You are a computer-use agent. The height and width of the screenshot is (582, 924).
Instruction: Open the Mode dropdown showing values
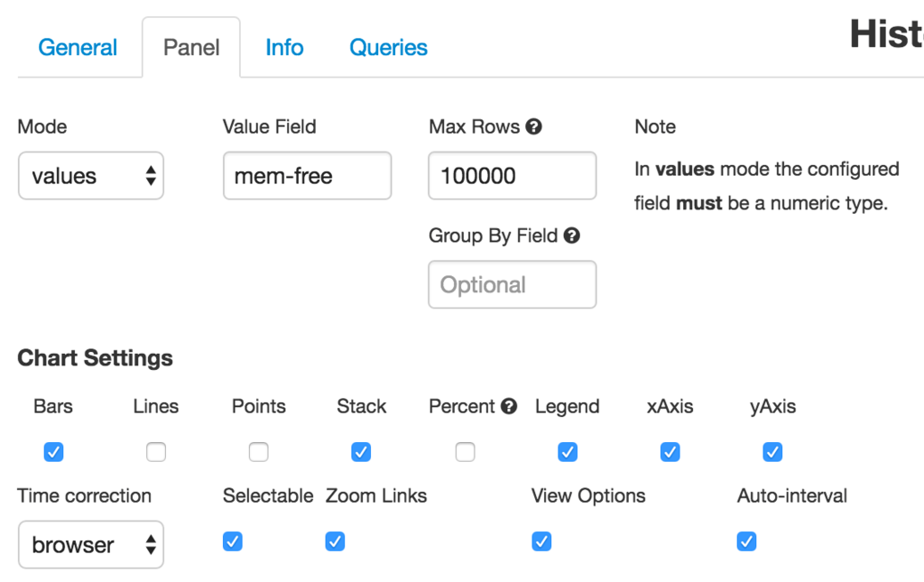91,176
